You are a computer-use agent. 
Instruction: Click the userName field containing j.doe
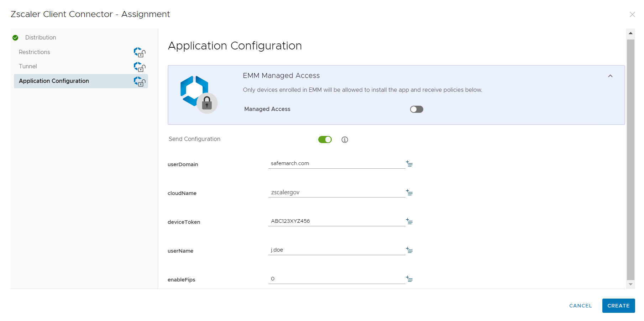point(337,250)
